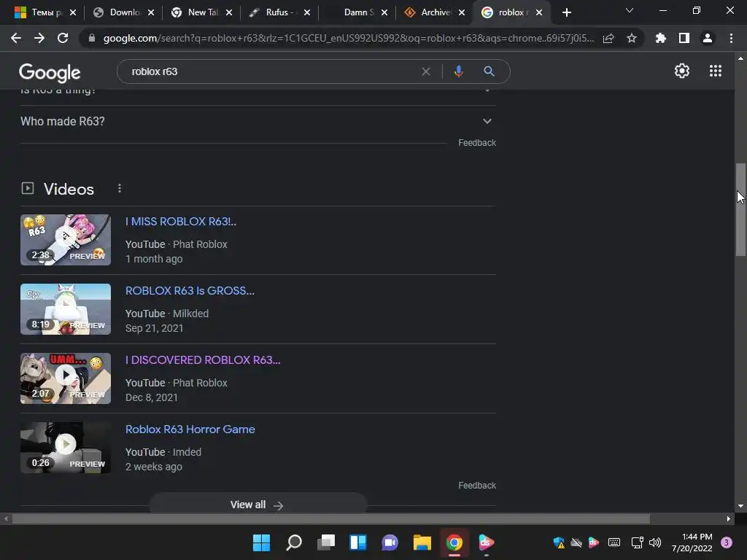
Task: Open 'ROBLOX R63 Is GROSS...' video link
Action: [190, 291]
